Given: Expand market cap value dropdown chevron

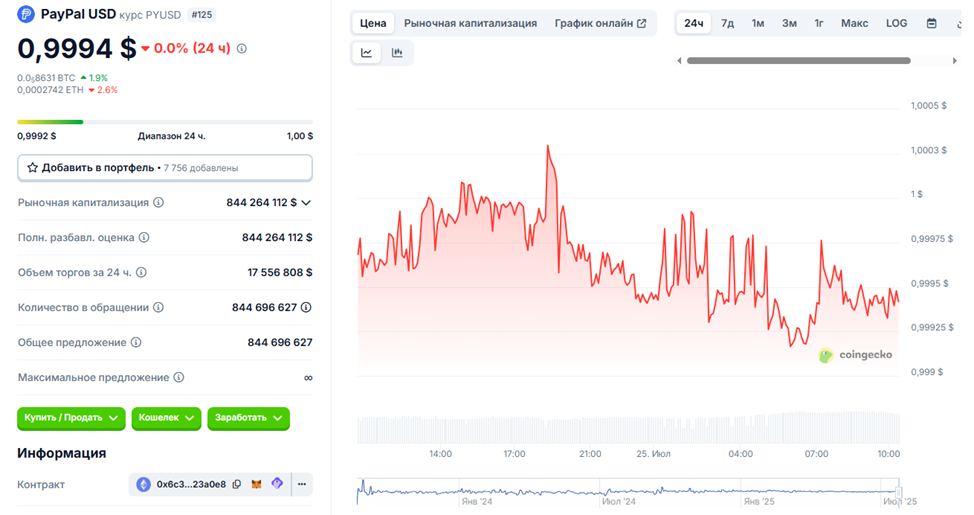Looking at the screenshot, I should [x=306, y=203].
